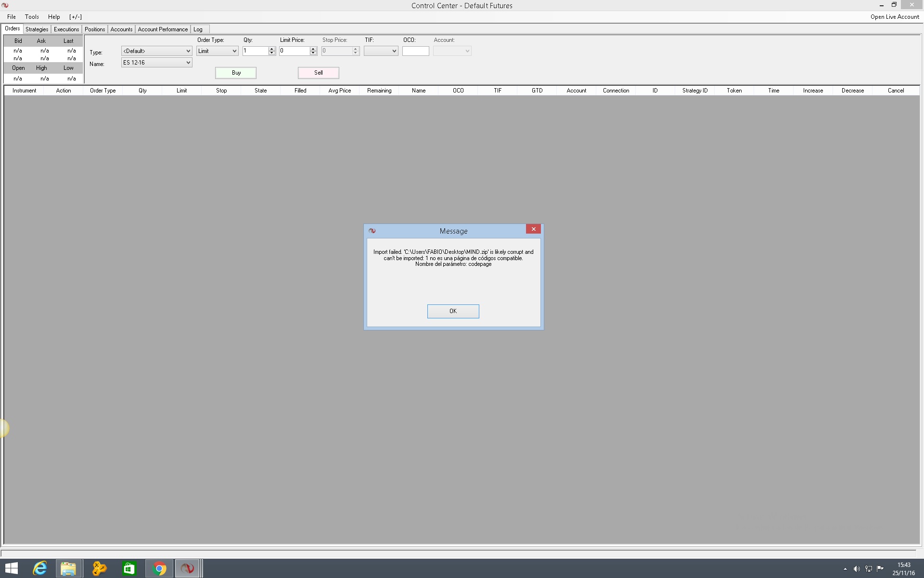Open Windows Store taskbar icon
This screenshot has width=924, height=578.
pyautogui.click(x=129, y=568)
